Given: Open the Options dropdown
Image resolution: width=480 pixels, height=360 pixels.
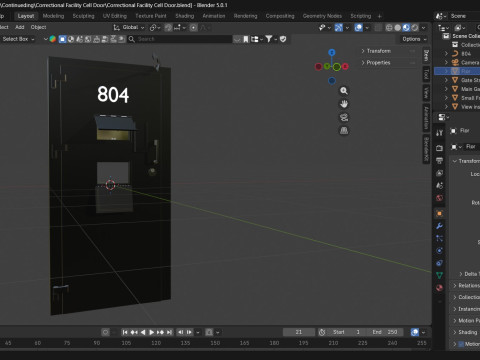Looking at the screenshot, I should click(414, 39).
